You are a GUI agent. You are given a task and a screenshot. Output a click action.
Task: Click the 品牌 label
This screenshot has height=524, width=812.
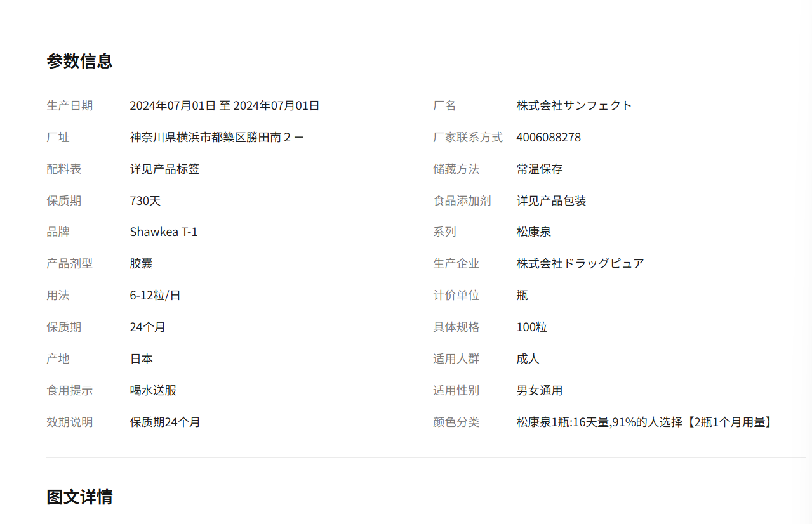pyautogui.click(x=58, y=232)
